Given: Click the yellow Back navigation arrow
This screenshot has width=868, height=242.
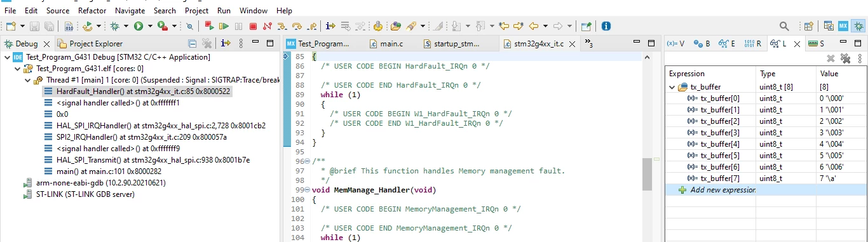Looking at the screenshot, I should pyautogui.click(x=534, y=26).
